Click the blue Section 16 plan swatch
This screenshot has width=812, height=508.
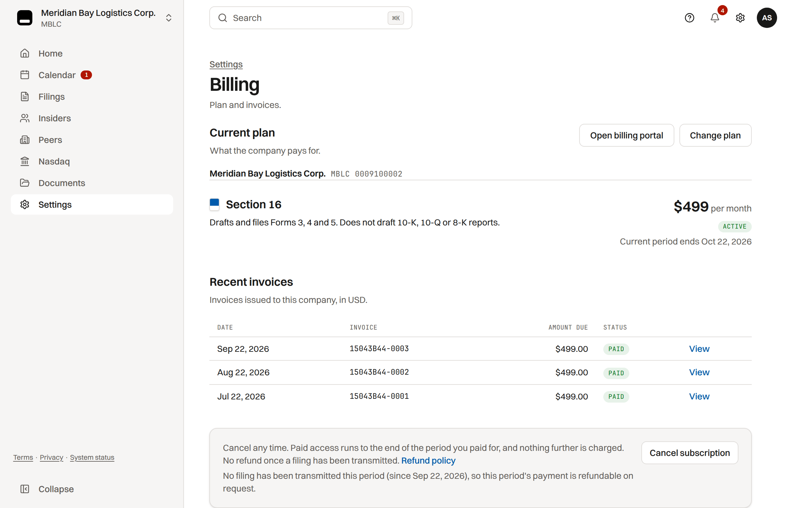[214, 204]
